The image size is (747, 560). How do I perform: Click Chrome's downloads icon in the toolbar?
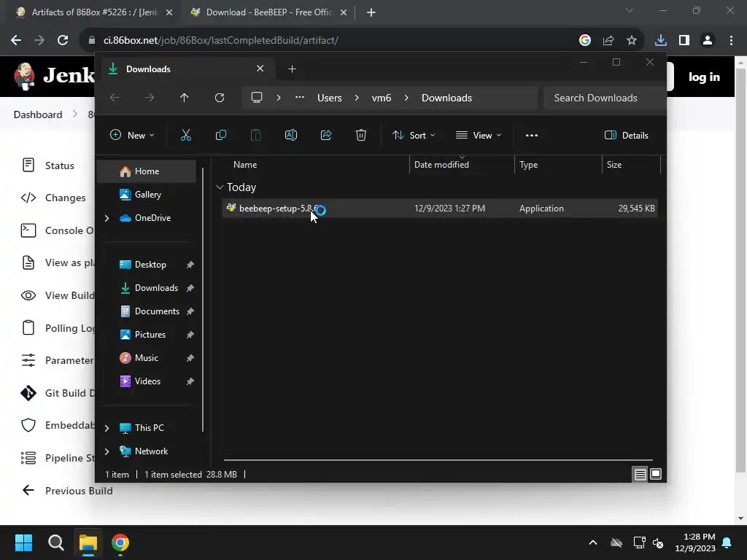660,41
